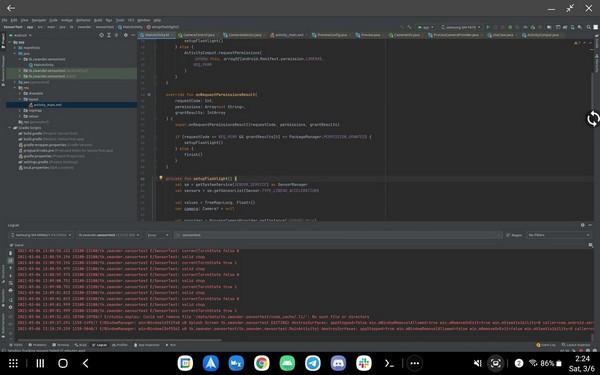
Task: Collapse the app module tree node
Action: coord(10,42)
